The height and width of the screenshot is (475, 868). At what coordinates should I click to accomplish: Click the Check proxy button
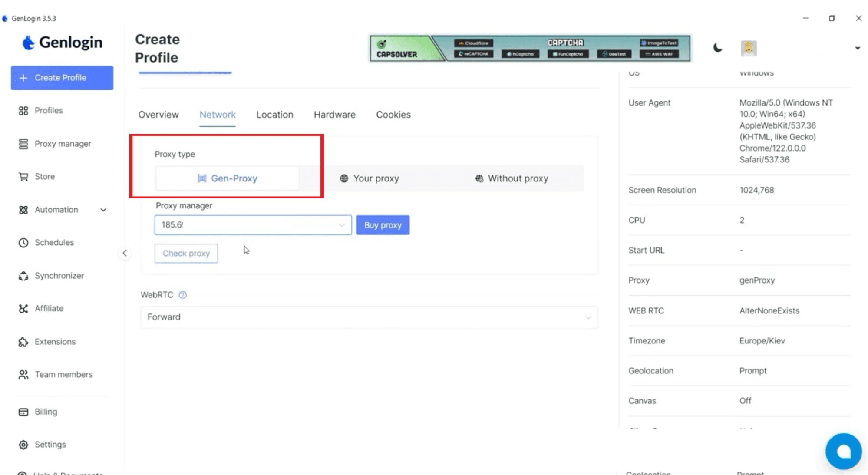[186, 254]
